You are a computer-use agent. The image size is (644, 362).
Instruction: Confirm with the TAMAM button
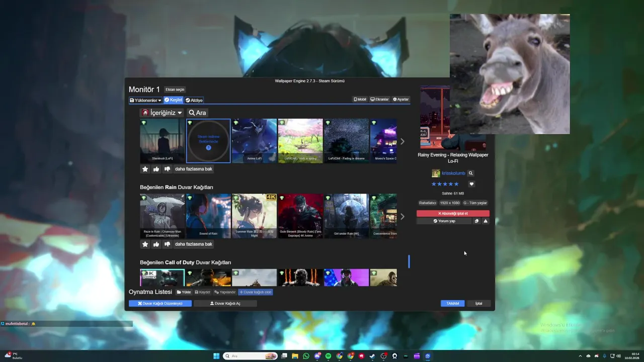452,304
